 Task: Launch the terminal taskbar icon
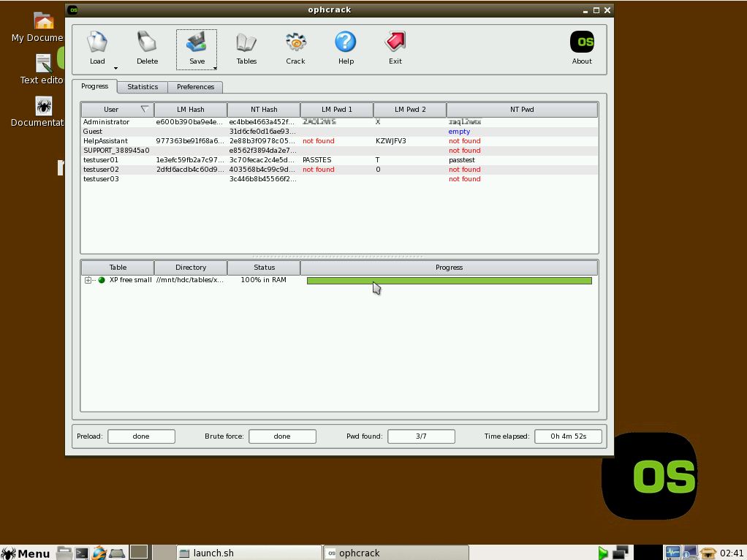81,553
